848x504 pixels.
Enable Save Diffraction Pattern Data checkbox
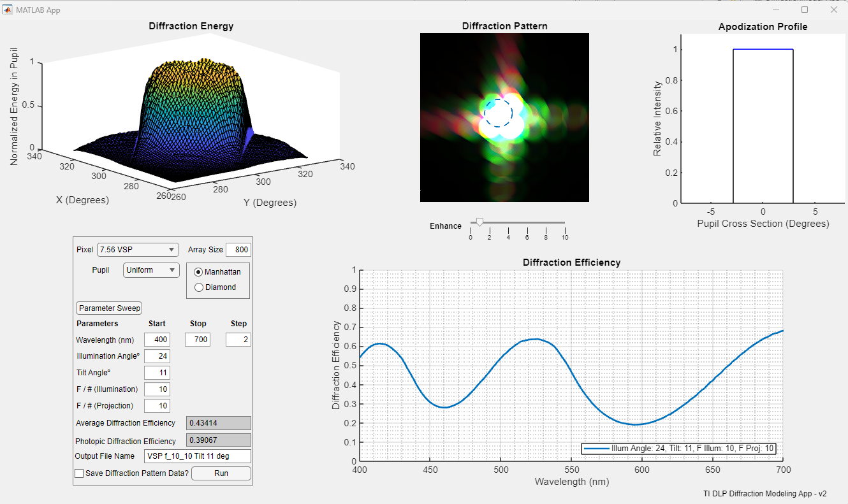click(79, 473)
